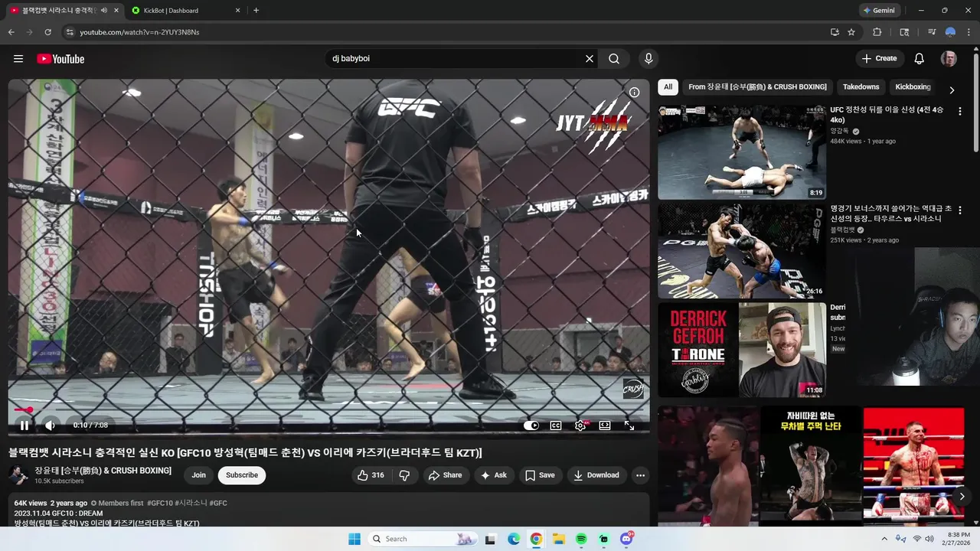Go to the YouTube home logo
Image resolution: width=980 pixels, height=551 pixels.
pos(60,59)
